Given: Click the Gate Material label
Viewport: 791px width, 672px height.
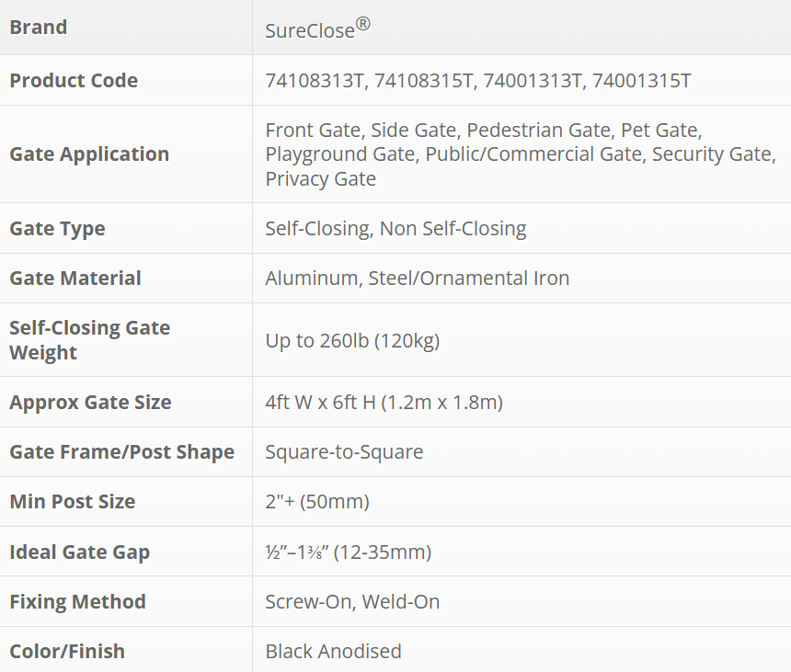Looking at the screenshot, I should [75, 279].
